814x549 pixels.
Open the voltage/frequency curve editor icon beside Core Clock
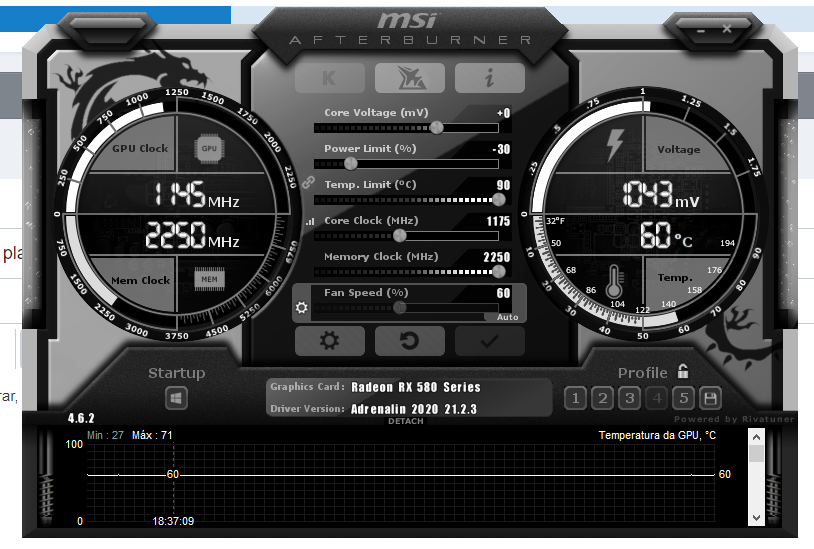[310, 222]
